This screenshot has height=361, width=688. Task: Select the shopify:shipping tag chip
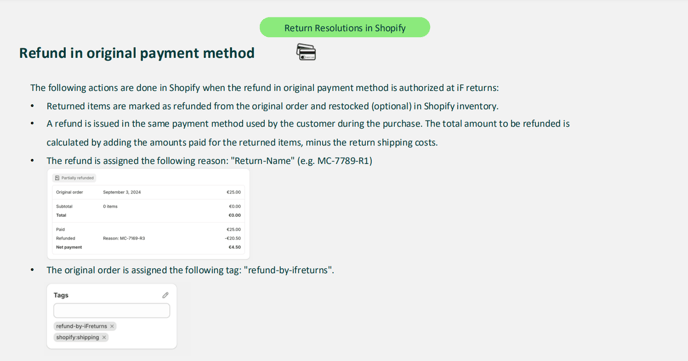[81, 337]
